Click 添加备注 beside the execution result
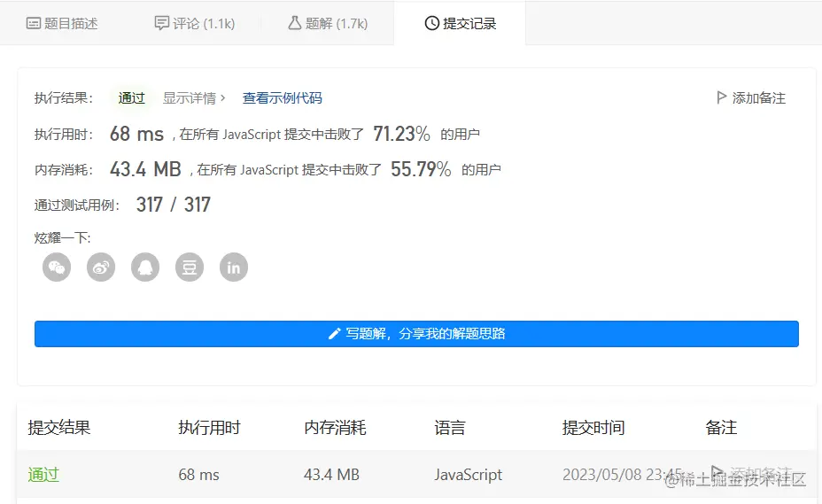822x504 pixels. point(751,98)
